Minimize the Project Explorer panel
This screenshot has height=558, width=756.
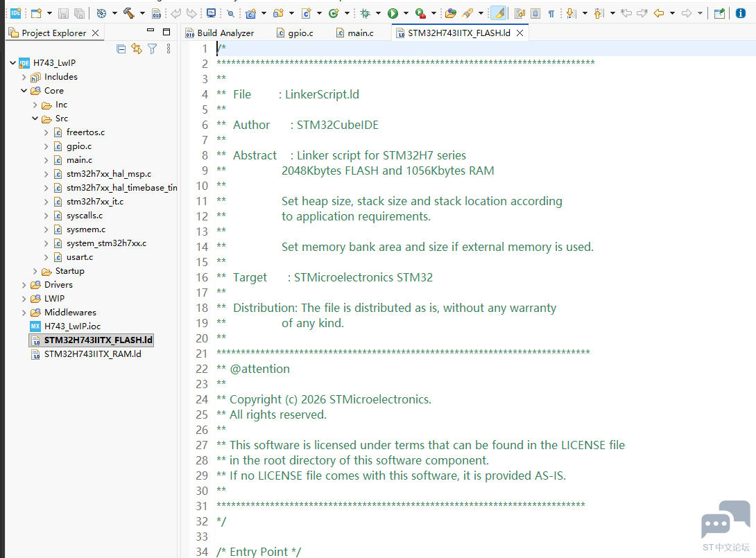[x=151, y=30]
